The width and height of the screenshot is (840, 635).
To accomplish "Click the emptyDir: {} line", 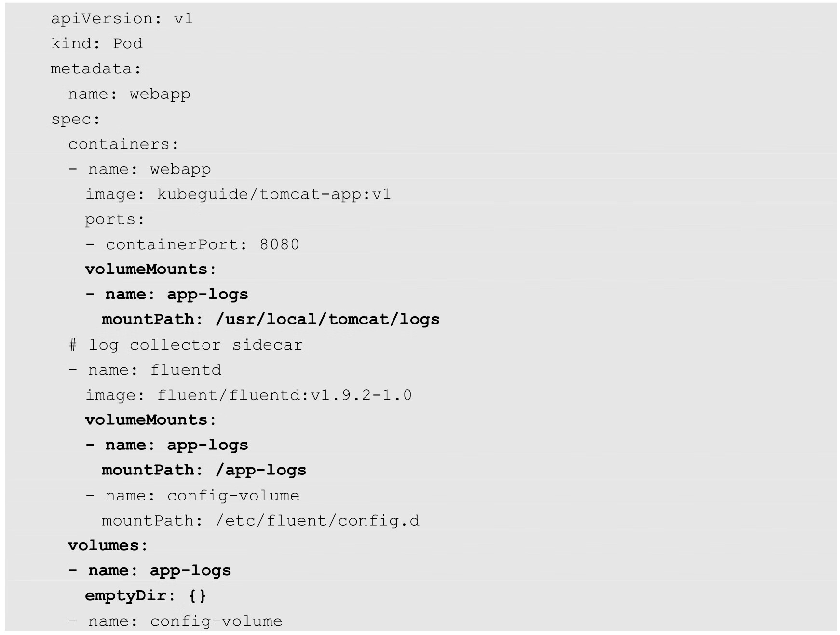I will [146, 595].
